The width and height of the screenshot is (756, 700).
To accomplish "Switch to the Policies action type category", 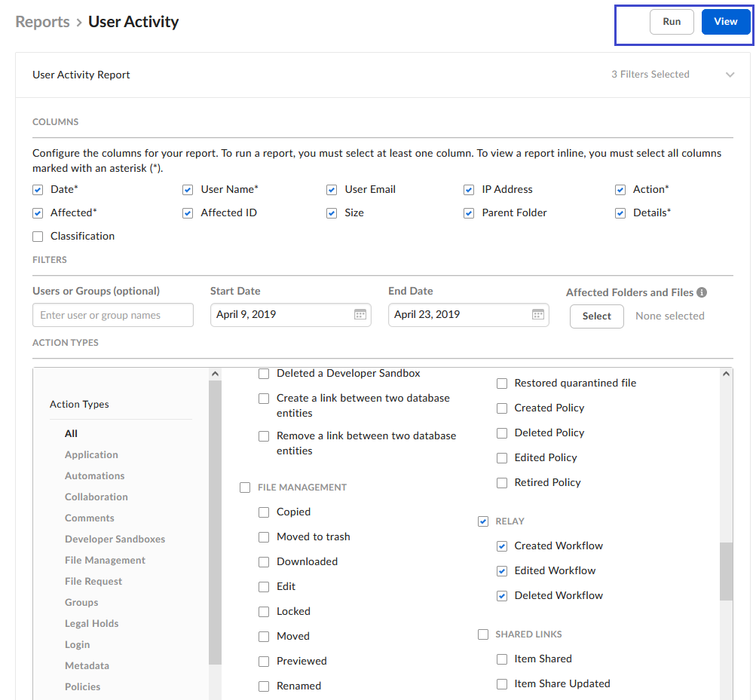I will coord(82,686).
